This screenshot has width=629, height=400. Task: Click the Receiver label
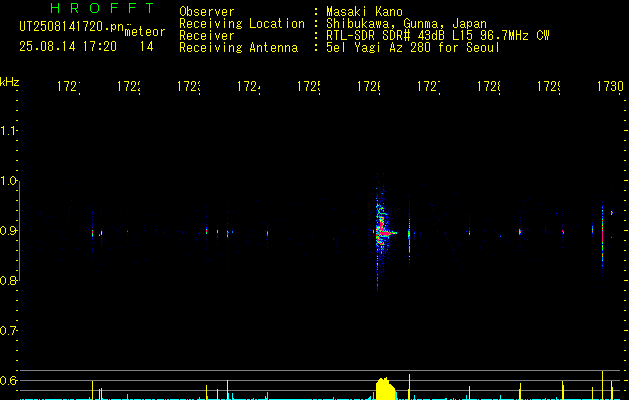[x=207, y=36]
